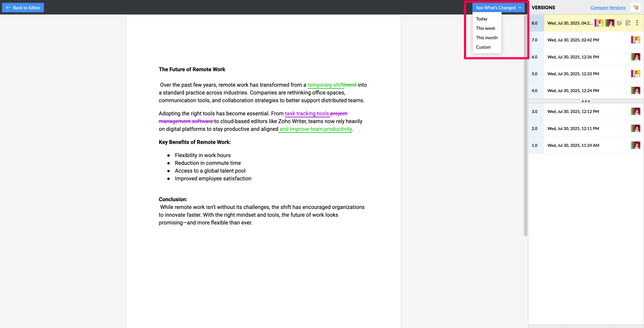The image size is (644, 328).
Task: Click the document-plus icon on version 8.0
Action: pyautogui.click(x=628, y=23)
